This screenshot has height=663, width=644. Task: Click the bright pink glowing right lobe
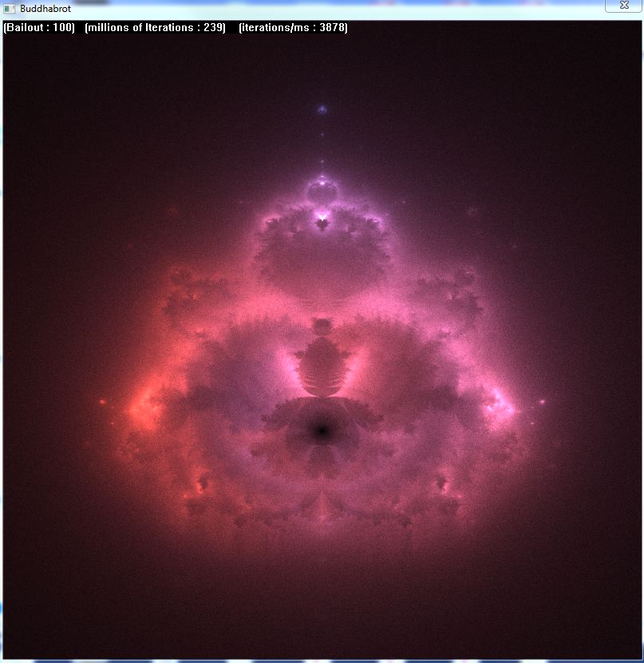(x=501, y=403)
